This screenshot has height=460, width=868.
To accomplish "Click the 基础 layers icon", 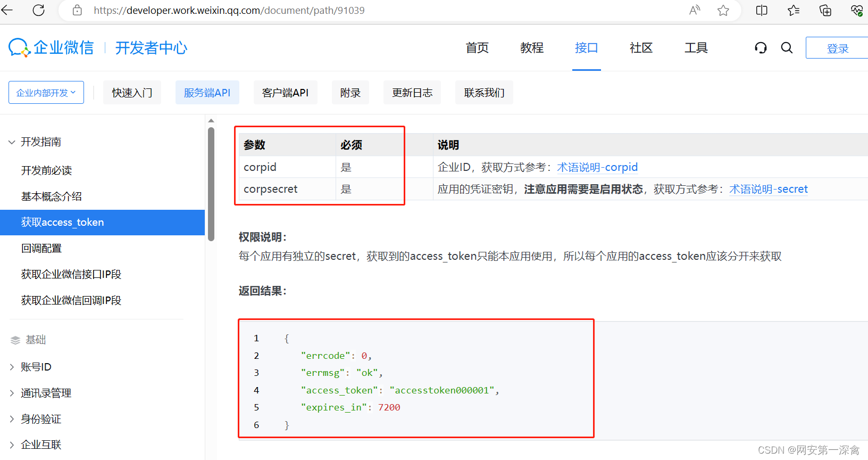I will click(15, 340).
